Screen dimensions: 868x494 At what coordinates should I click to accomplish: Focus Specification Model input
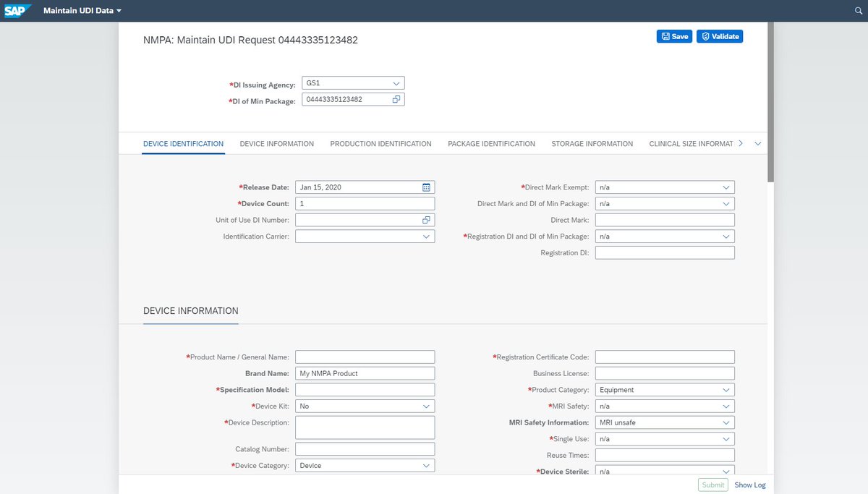tap(365, 390)
